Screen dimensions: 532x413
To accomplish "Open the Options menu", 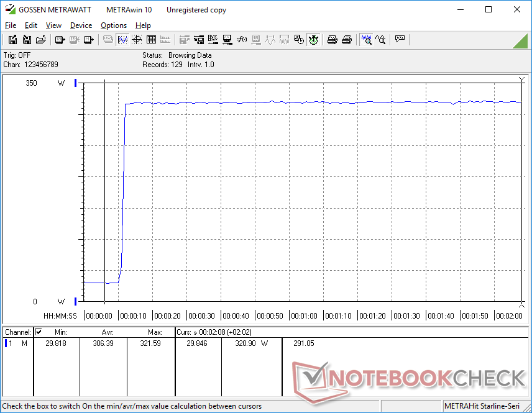I will click(x=114, y=25).
